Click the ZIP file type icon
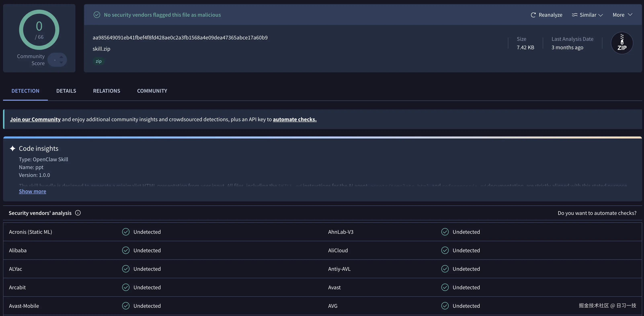This screenshot has height=316, width=644. point(622,43)
